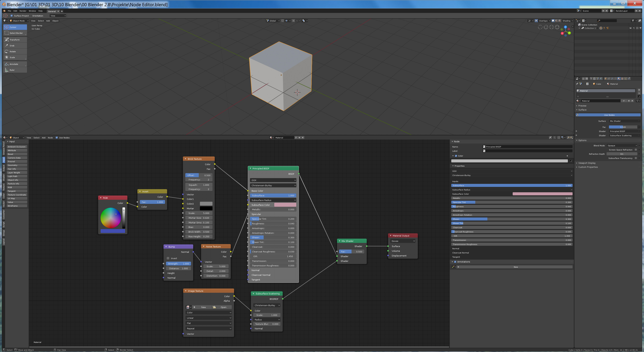
Task: Uncheck Use Nodes in the node editor header
Action: (57, 138)
